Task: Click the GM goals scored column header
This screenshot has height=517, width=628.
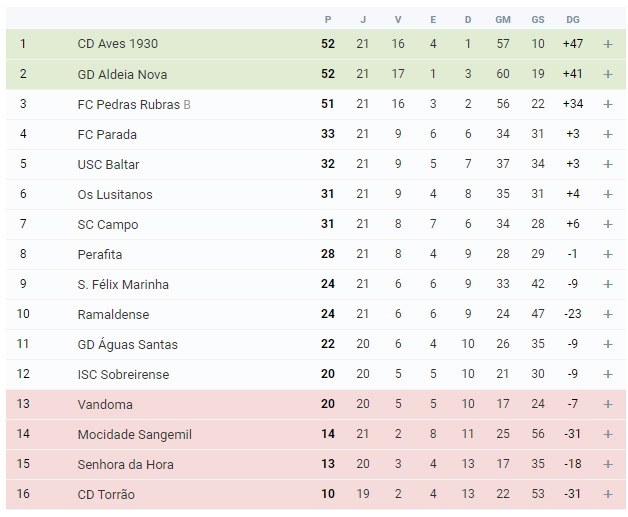Action: 503,20
